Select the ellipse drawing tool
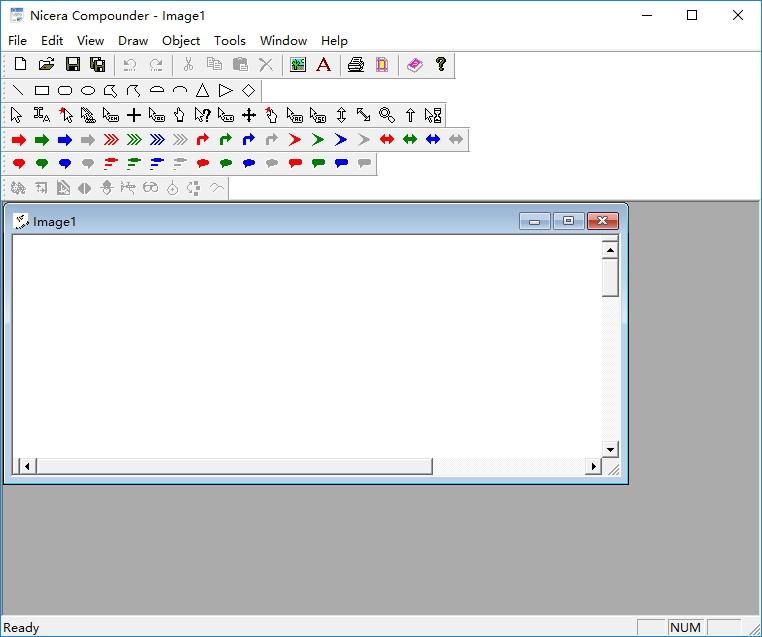The image size is (762, 637). [87, 91]
